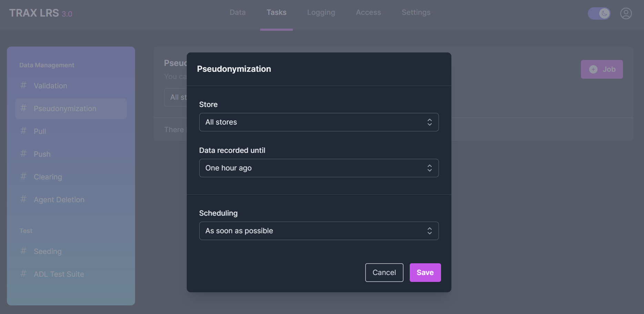Click the plus icon on Job button
Image resolution: width=644 pixels, height=314 pixels.
[593, 69]
